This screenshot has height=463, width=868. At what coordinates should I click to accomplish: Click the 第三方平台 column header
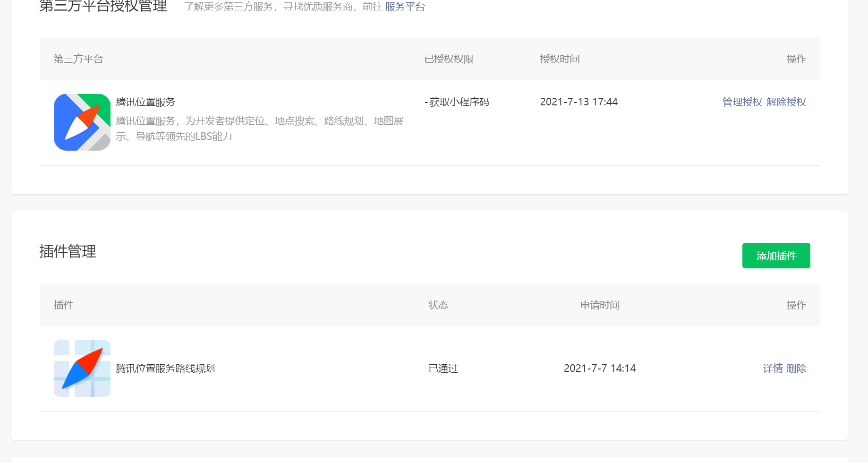[78, 59]
